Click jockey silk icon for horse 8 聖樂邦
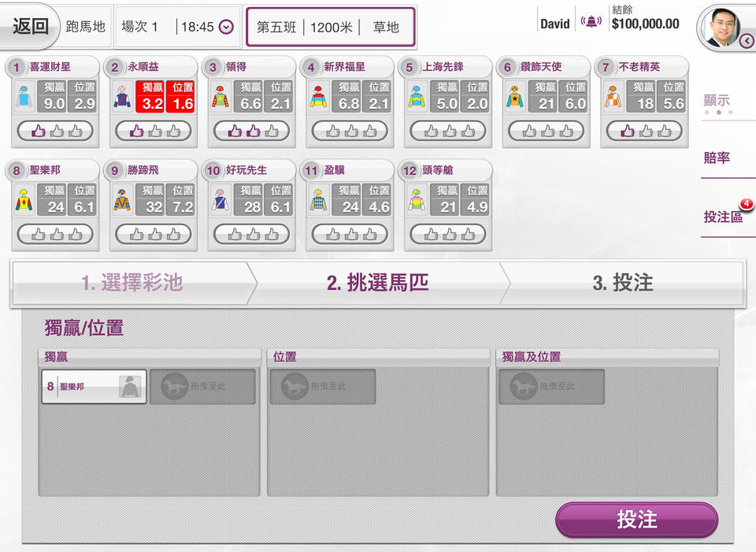The width and height of the screenshot is (756, 552). pyautogui.click(x=24, y=202)
